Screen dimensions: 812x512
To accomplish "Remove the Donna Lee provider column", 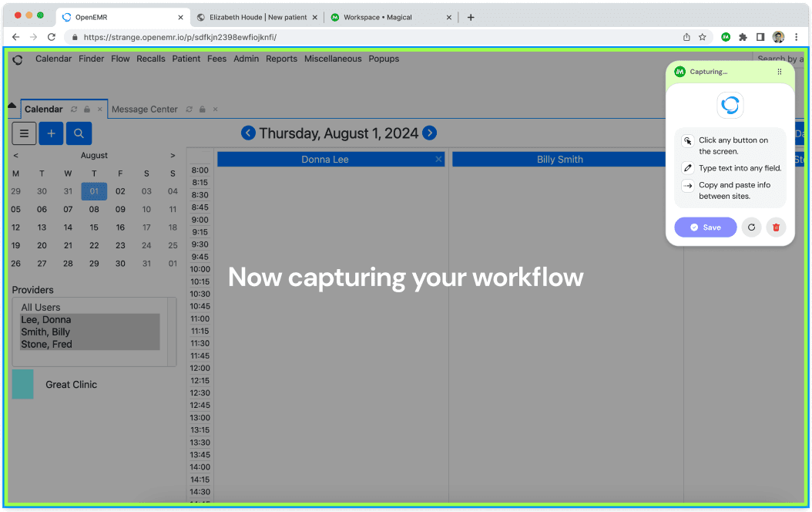I will click(438, 159).
